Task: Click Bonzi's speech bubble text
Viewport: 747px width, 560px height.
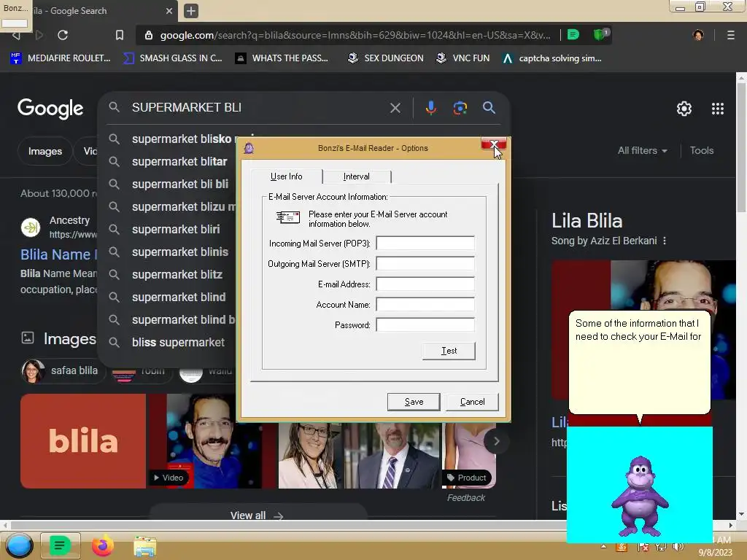Action: tap(638, 330)
